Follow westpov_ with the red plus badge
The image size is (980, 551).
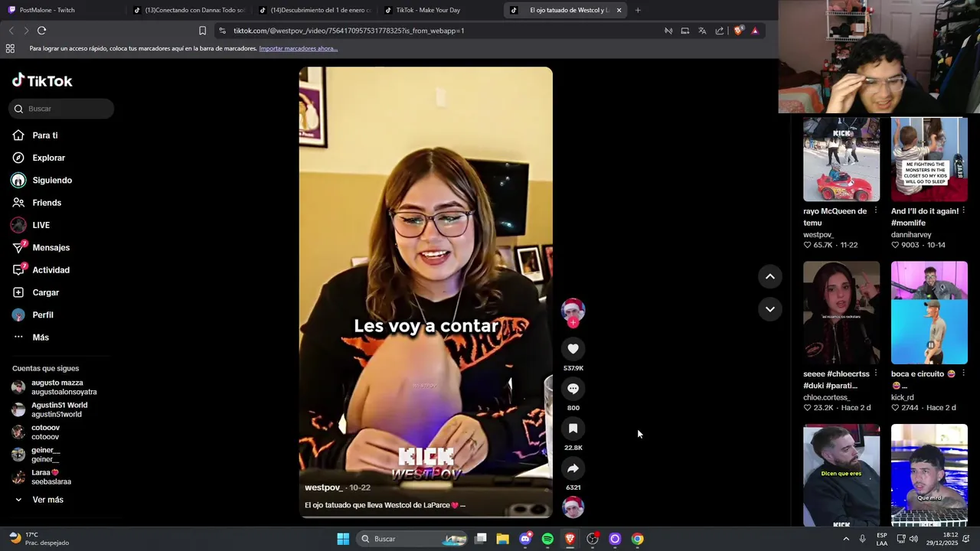point(573,323)
